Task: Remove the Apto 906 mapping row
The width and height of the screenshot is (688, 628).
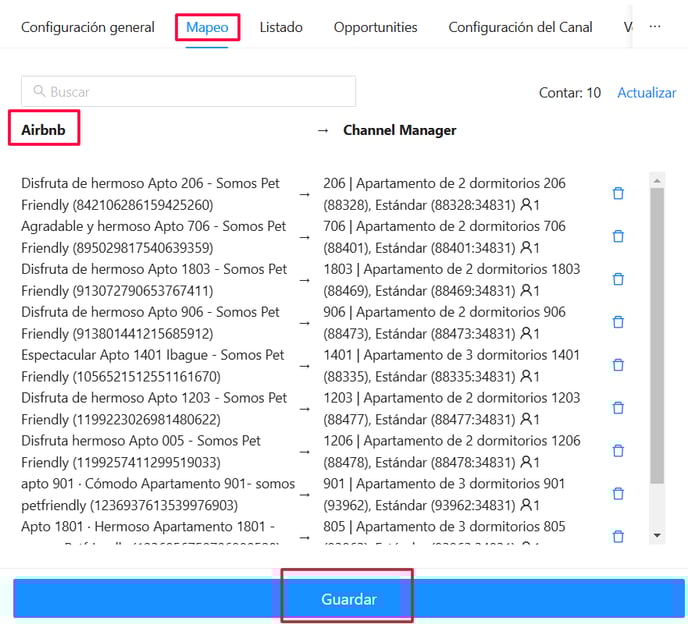Action: (x=617, y=322)
